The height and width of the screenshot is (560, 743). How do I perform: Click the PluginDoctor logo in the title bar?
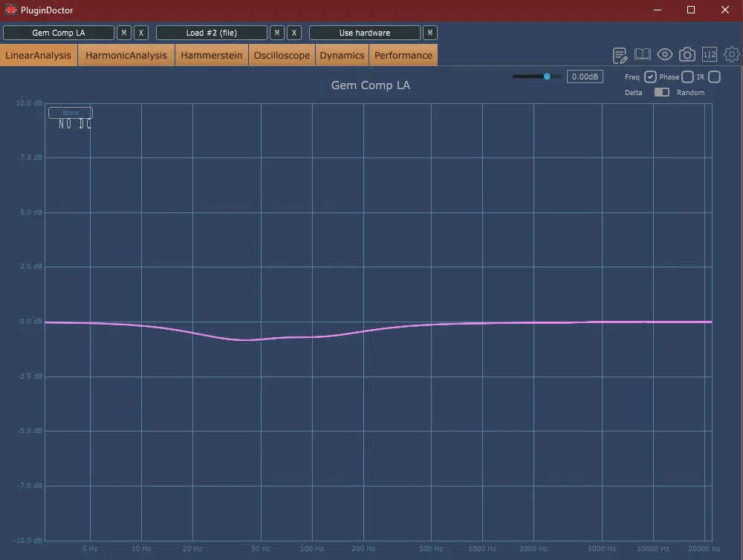(x=10, y=10)
